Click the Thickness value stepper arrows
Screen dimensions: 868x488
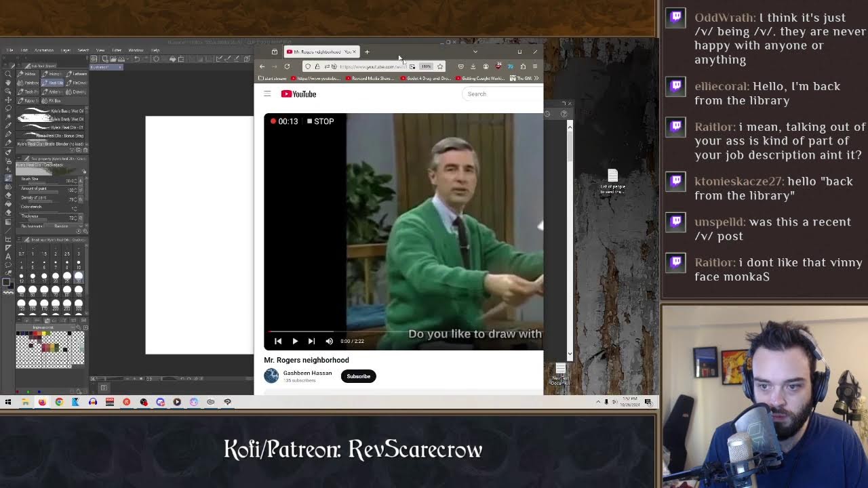click(x=76, y=218)
